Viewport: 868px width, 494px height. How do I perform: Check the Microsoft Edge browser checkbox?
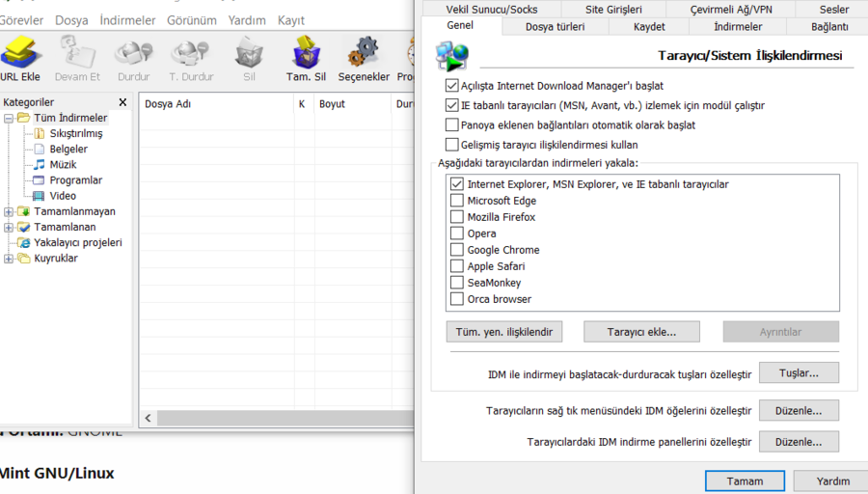(457, 201)
